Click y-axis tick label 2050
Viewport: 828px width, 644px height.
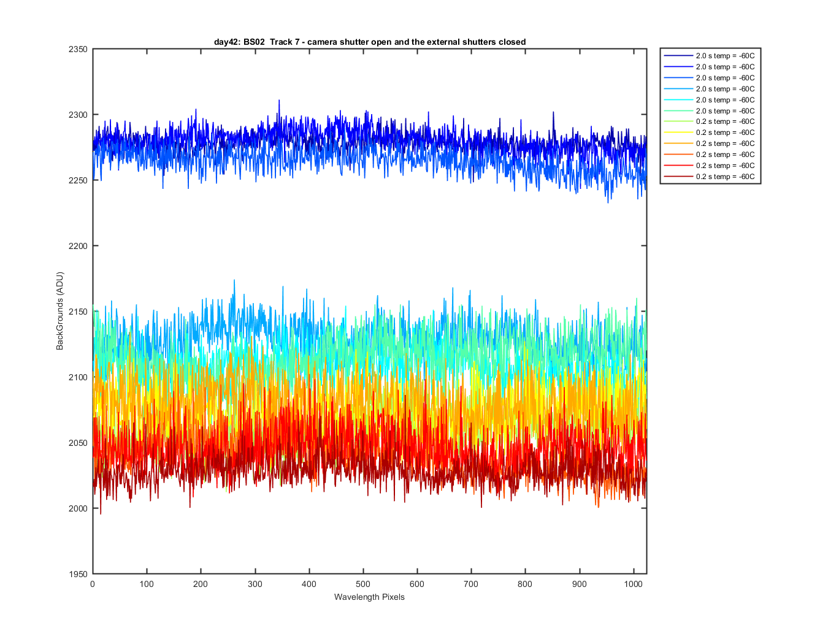click(79, 443)
